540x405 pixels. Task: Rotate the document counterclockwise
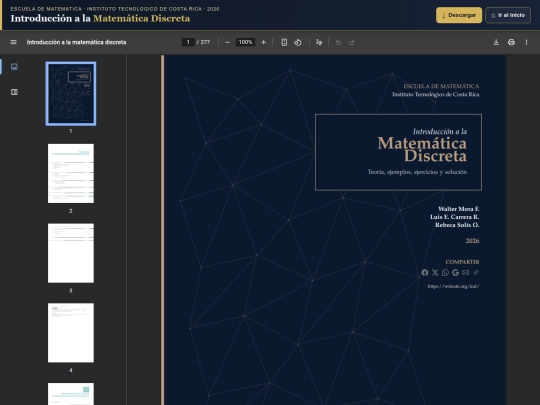tap(298, 42)
